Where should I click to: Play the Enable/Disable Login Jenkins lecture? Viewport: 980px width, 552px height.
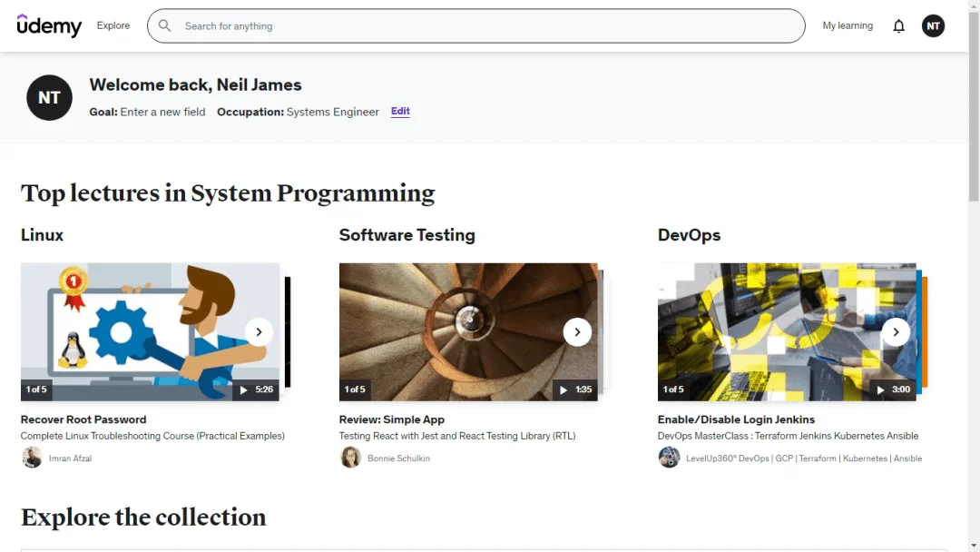tap(787, 332)
